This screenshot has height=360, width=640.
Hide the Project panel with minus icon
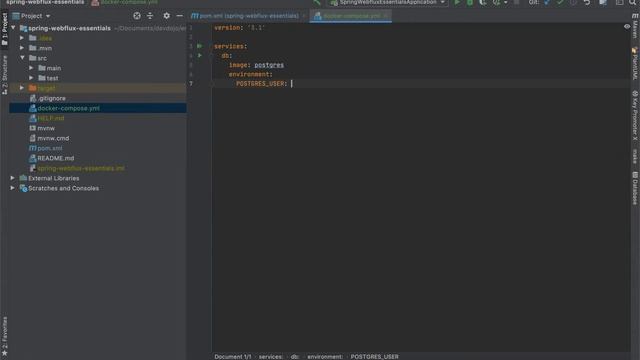point(180,16)
